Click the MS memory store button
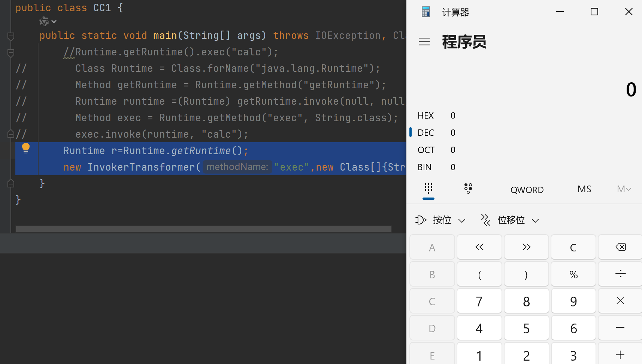The width and height of the screenshot is (642, 364). [584, 189]
